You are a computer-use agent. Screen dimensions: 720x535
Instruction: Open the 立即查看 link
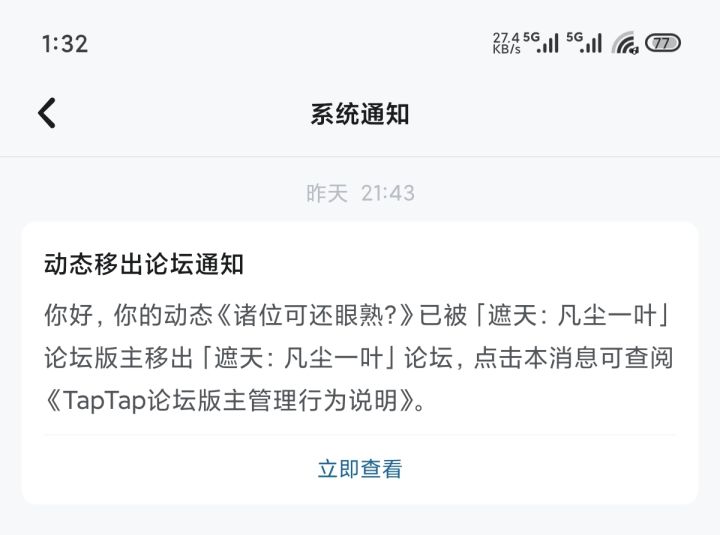point(360,469)
